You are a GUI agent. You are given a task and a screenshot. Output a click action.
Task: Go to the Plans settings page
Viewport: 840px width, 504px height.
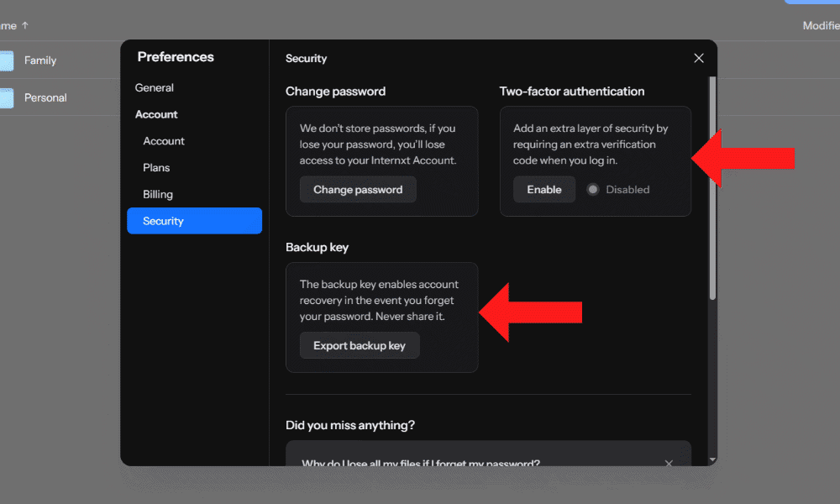[158, 168]
